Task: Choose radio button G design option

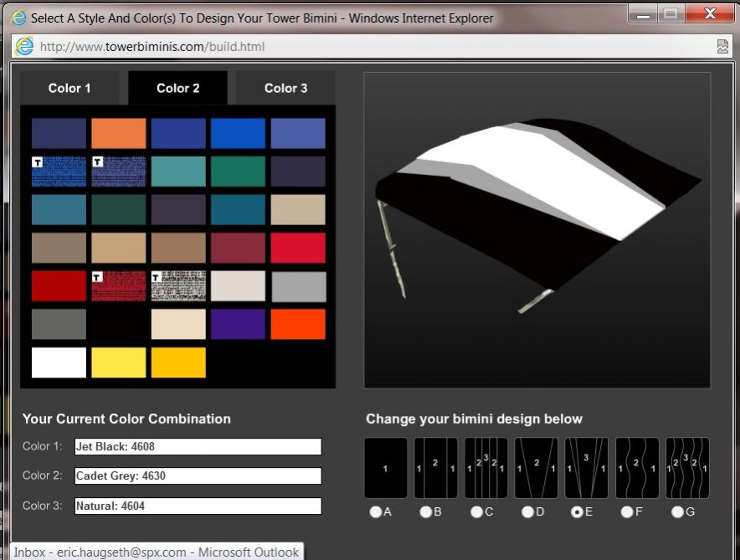Action: point(677,512)
